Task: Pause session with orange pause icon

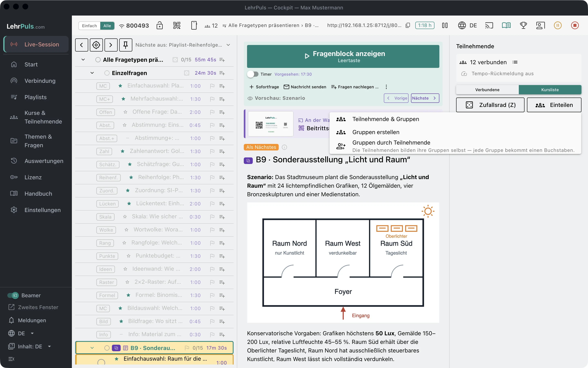Action: [558, 25]
